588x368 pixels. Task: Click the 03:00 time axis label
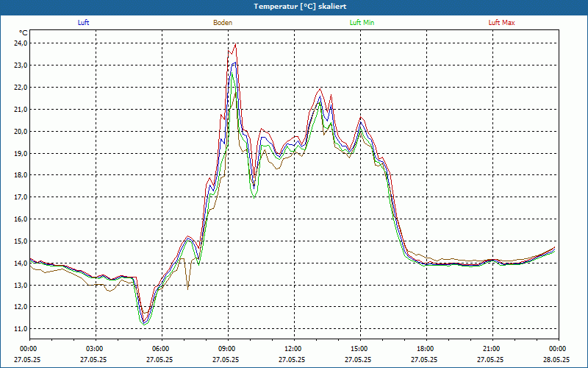(96, 349)
